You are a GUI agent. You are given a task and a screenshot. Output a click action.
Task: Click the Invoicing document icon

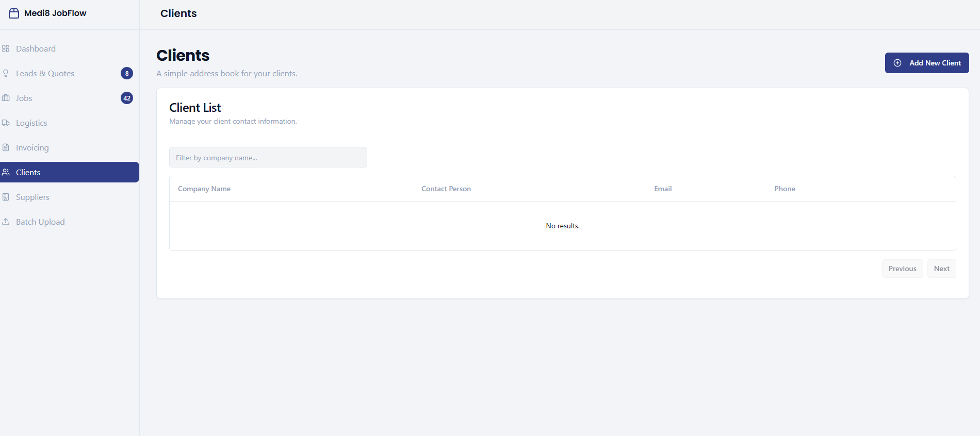[6, 147]
